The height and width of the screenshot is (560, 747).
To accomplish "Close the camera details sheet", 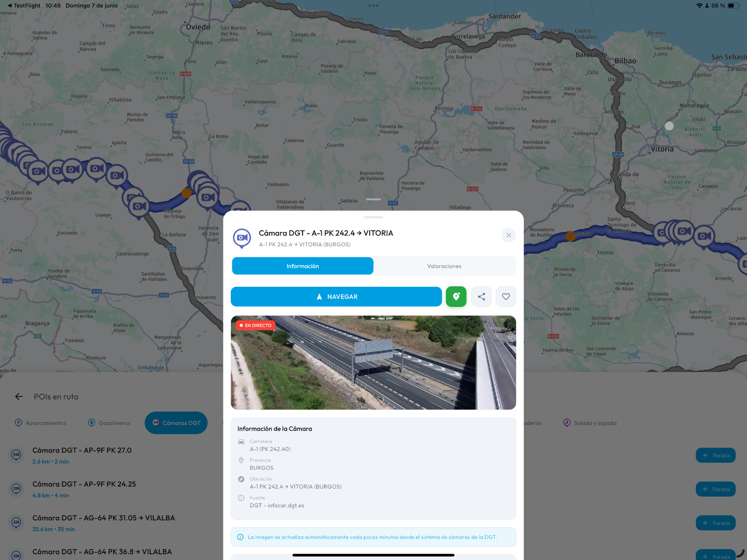I will (509, 235).
